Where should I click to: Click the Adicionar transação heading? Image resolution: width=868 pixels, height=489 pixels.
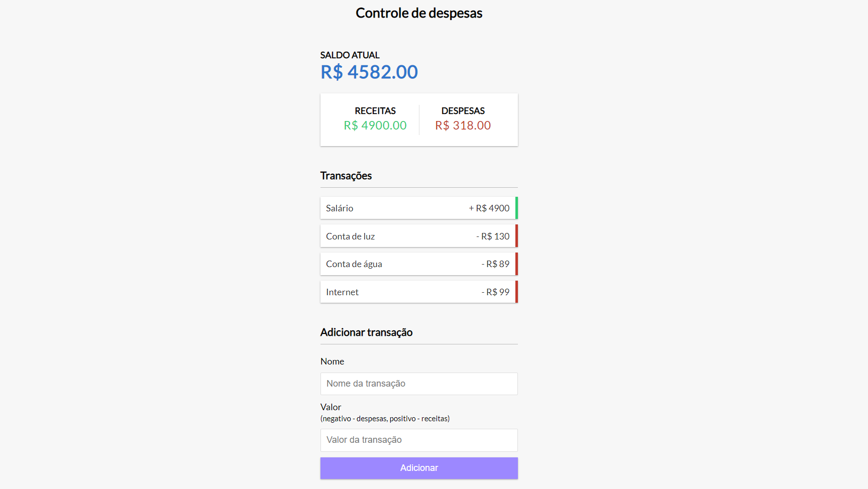coord(366,332)
